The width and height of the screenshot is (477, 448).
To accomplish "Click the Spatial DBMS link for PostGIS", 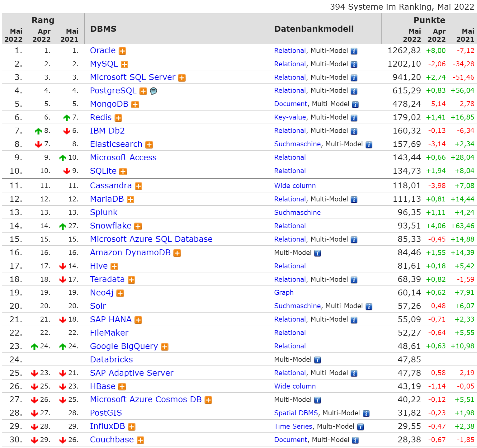I will 296,413.
